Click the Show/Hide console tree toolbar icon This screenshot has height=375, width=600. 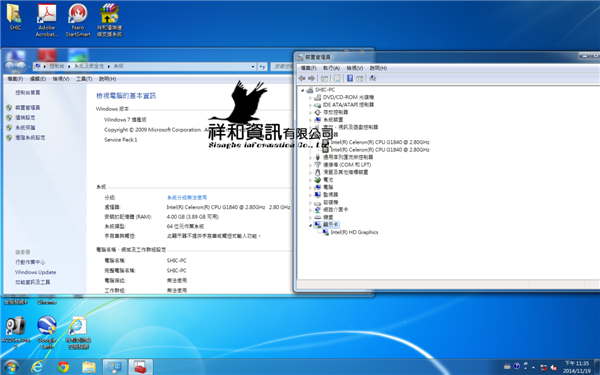pyautogui.click(x=324, y=78)
